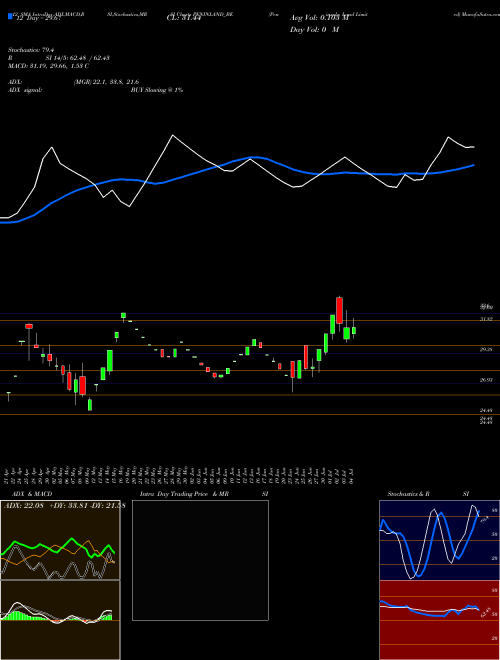Click the last green candlestick at 04 Jul
Screen dimensions: 500x660
pyautogui.click(x=354, y=330)
